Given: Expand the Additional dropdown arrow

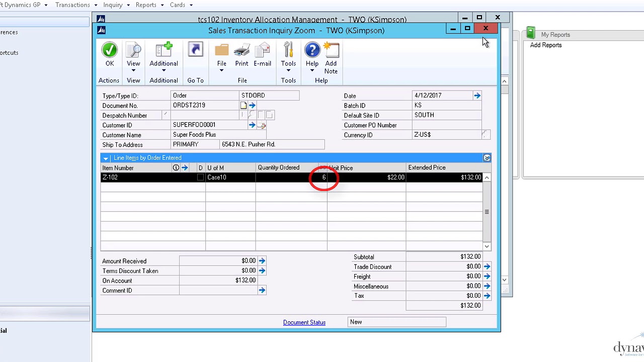Looking at the screenshot, I should 164,70.
